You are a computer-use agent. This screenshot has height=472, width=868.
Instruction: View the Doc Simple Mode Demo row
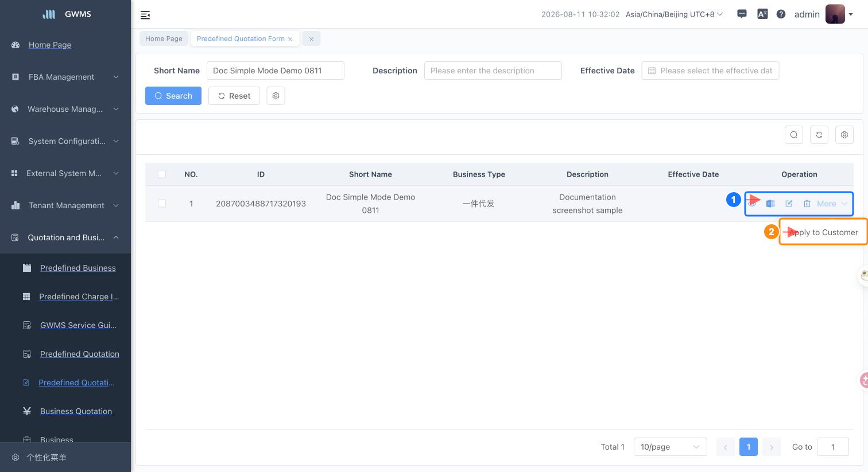[752, 204]
